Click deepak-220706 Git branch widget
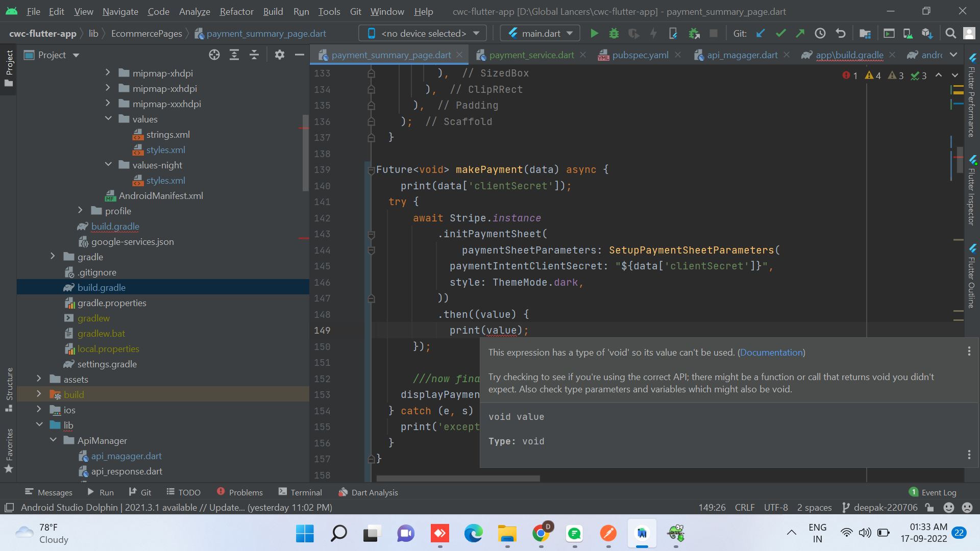Image resolution: width=980 pixels, height=551 pixels. (880, 508)
